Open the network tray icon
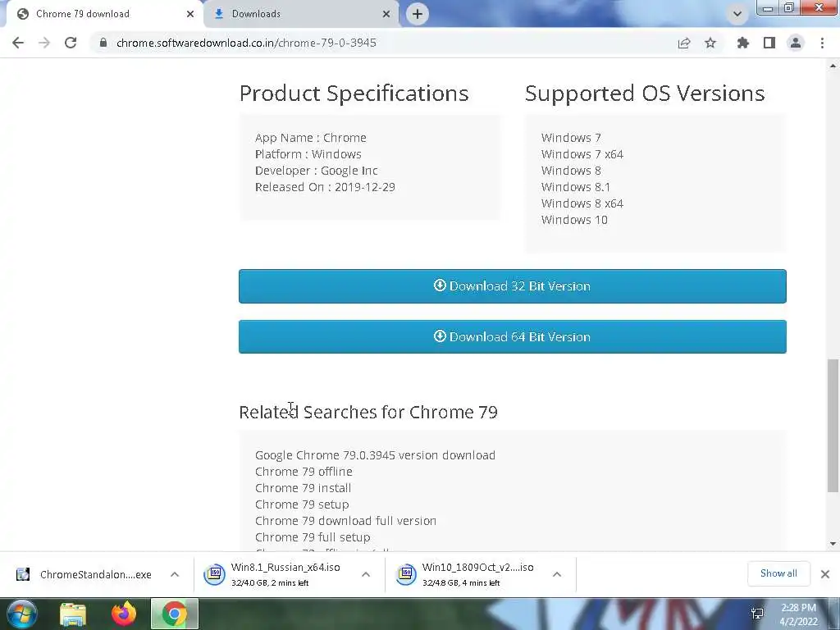This screenshot has width=840, height=630. [x=757, y=614]
